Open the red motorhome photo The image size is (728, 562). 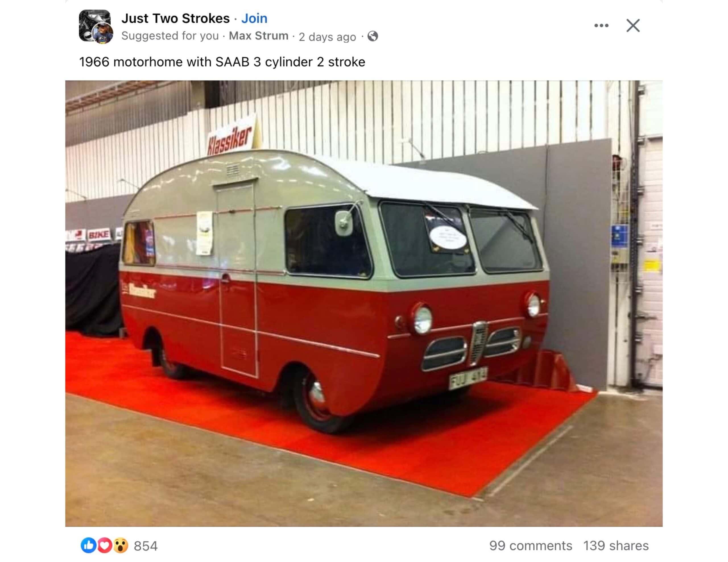pyautogui.click(x=364, y=303)
